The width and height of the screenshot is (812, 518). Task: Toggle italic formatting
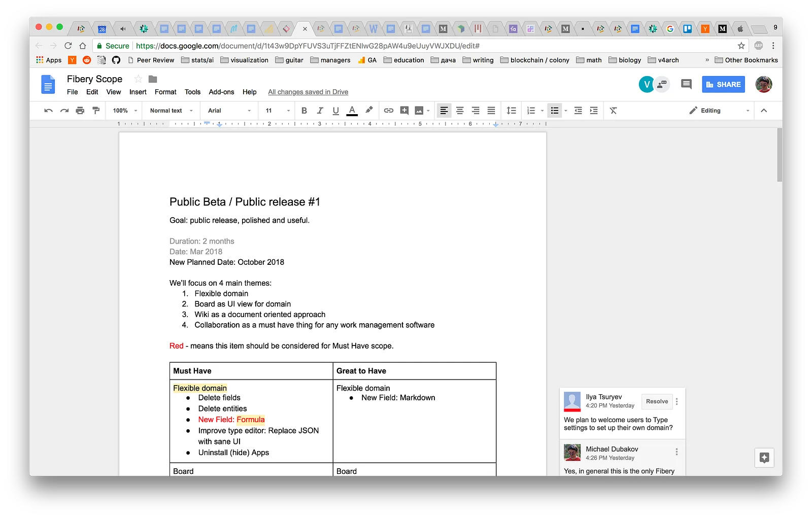320,111
